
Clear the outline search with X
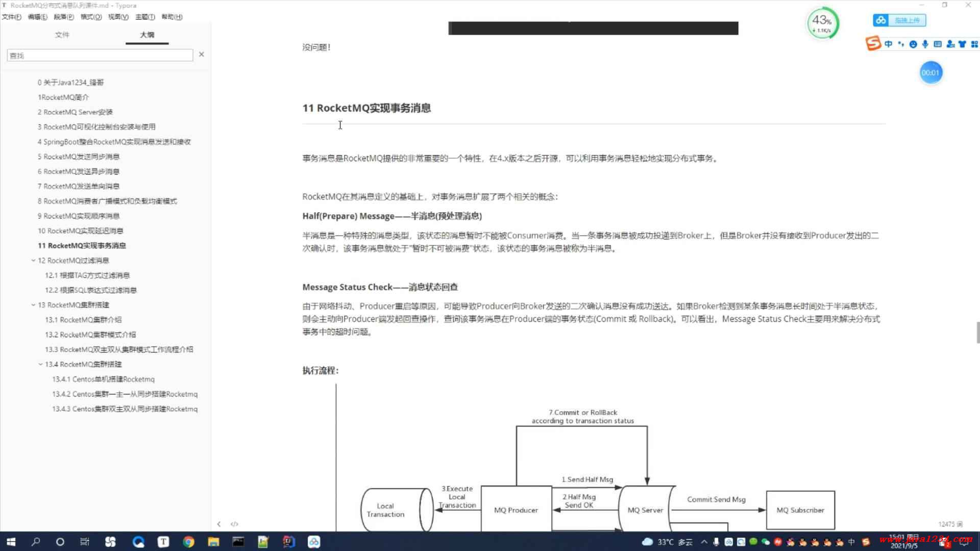coord(201,54)
